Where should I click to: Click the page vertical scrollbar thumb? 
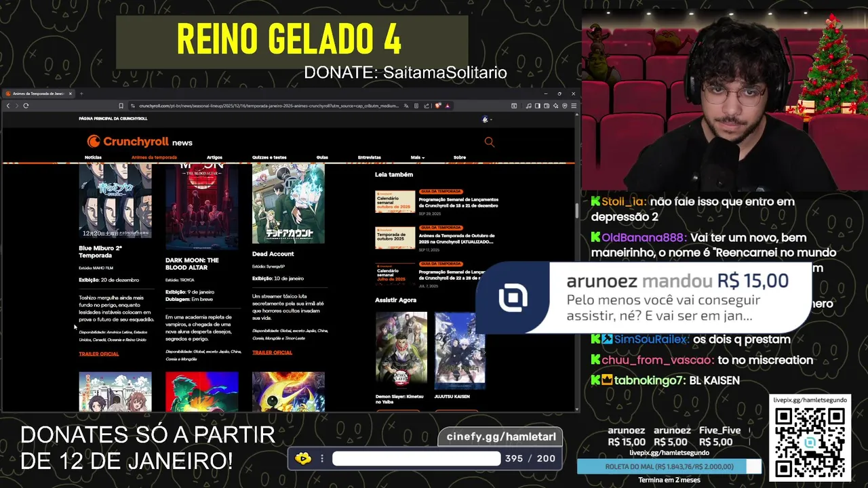click(x=576, y=210)
